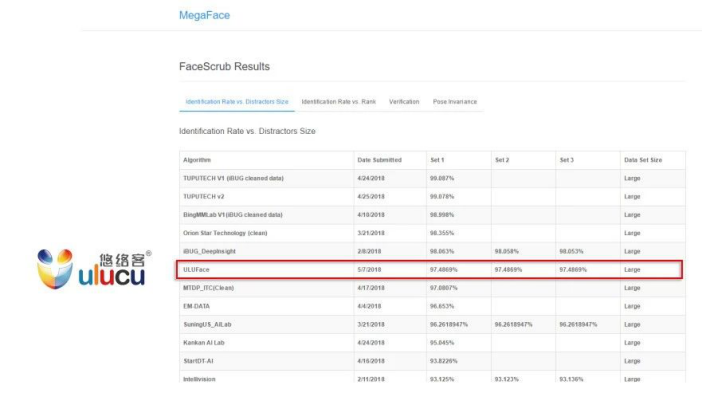Viewport: 702px width, 393px height.
Task: Open the Pose Invariance tab
Action: (x=454, y=102)
